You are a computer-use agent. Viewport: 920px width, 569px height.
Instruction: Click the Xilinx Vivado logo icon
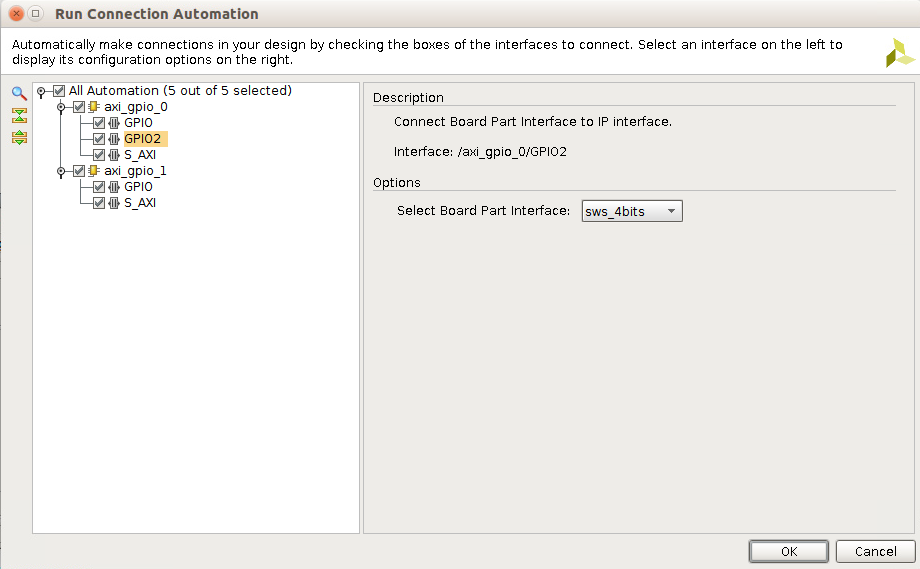[899, 53]
